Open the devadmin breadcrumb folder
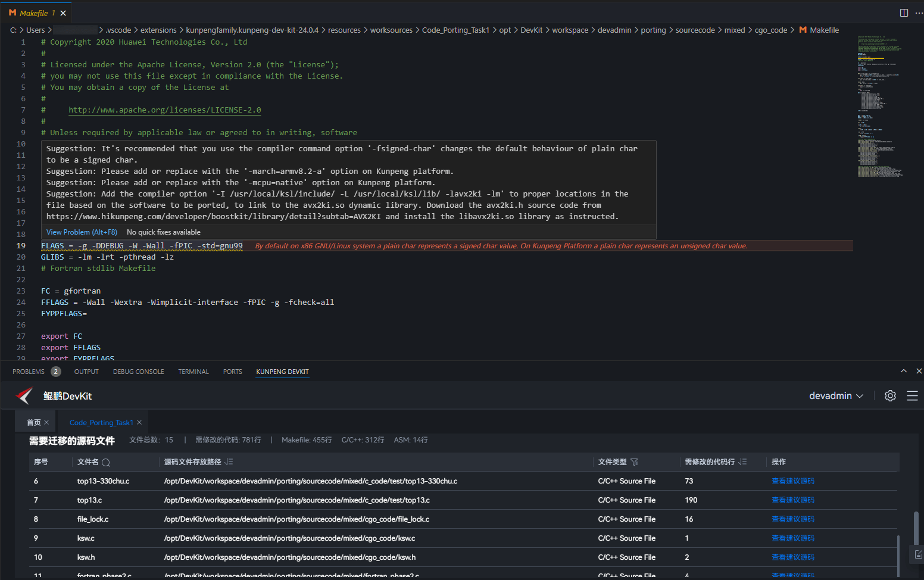Viewport: 924px width, 580px height. tap(614, 30)
